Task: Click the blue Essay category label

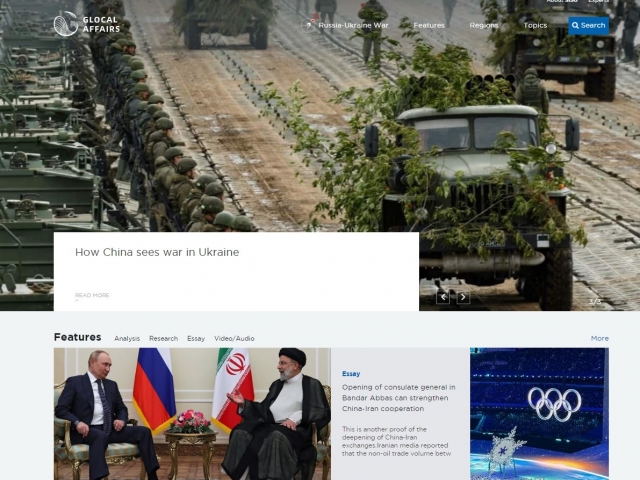Action: coord(351,374)
